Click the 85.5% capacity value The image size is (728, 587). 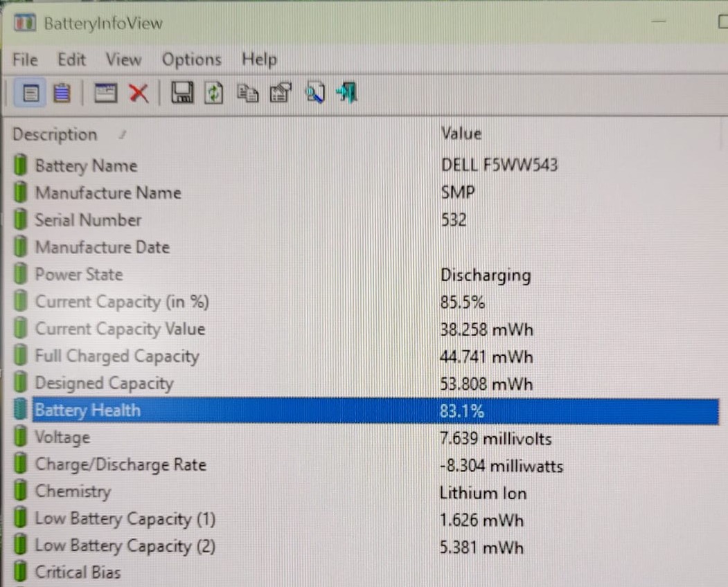click(x=463, y=302)
